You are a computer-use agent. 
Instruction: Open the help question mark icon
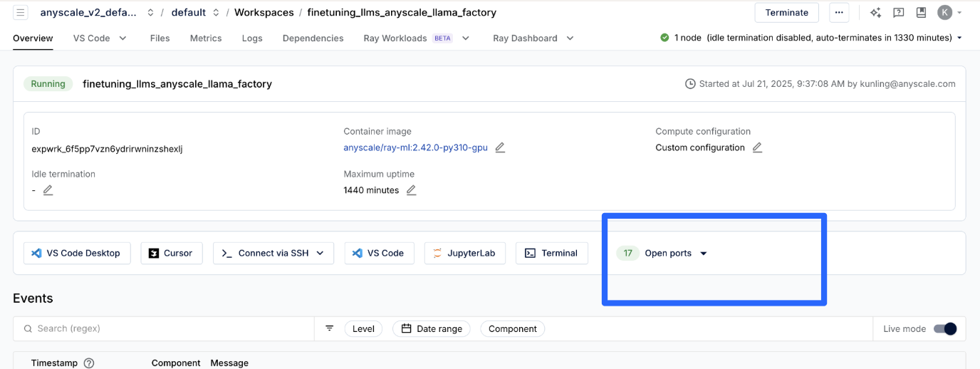click(898, 12)
